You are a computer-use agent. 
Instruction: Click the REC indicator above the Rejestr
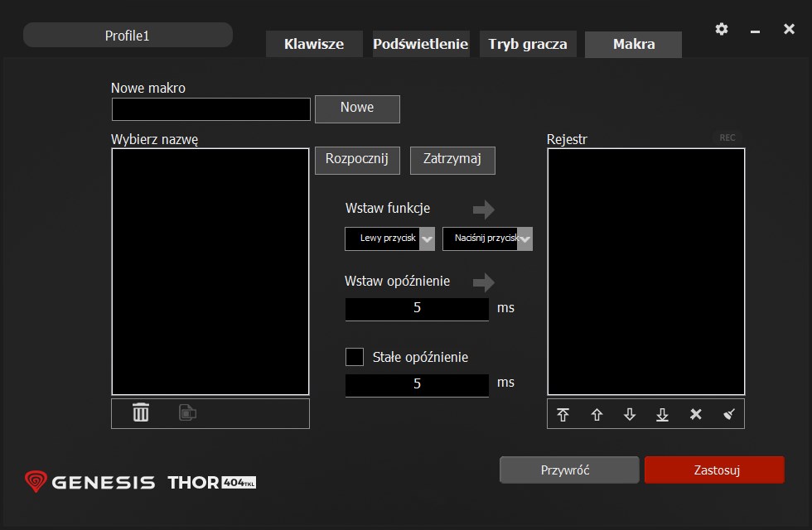pos(727,137)
